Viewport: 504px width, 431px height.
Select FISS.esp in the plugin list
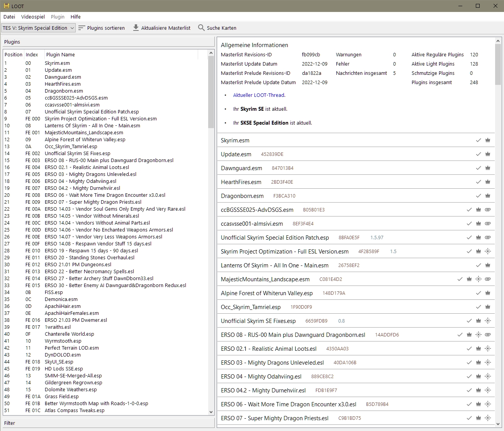(54, 292)
